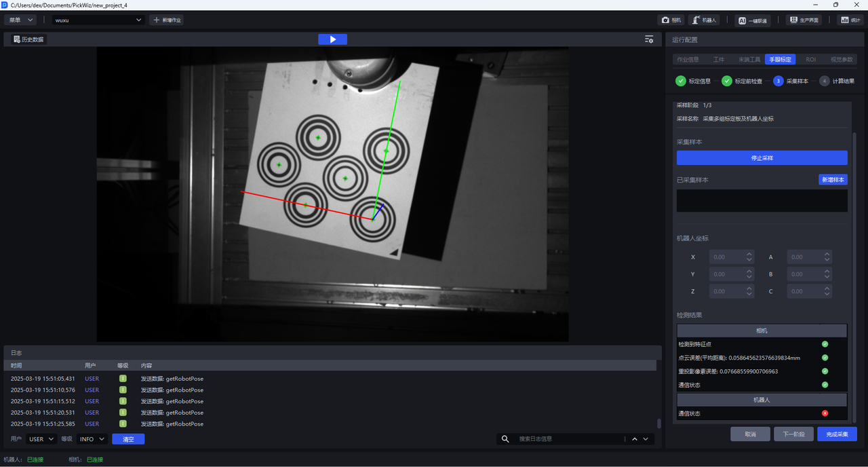Screen dimensions: 868x467
Task: Expand the log level INFO dropdown
Action: coord(92,439)
